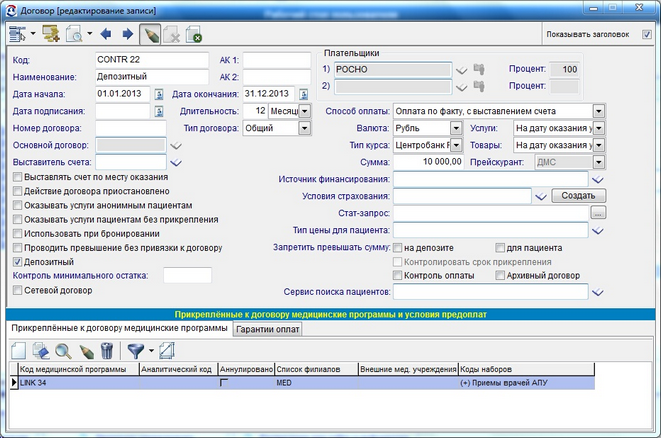
Task: Enable Оказывать услуги анонимным пациентам
Action: 17,205
